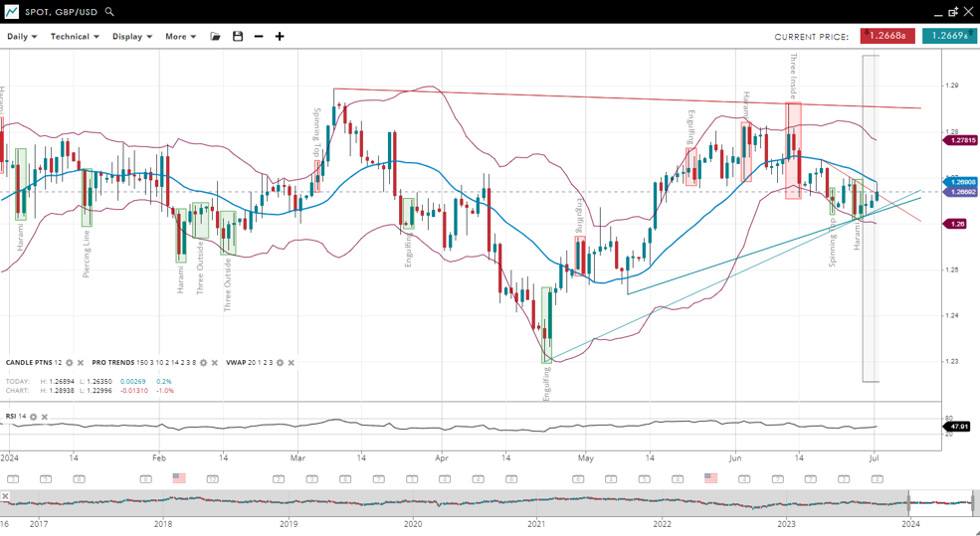The width and height of the screenshot is (980, 536).
Task: Open VWAP indicator settings gear
Action: (x=280, y=363)
